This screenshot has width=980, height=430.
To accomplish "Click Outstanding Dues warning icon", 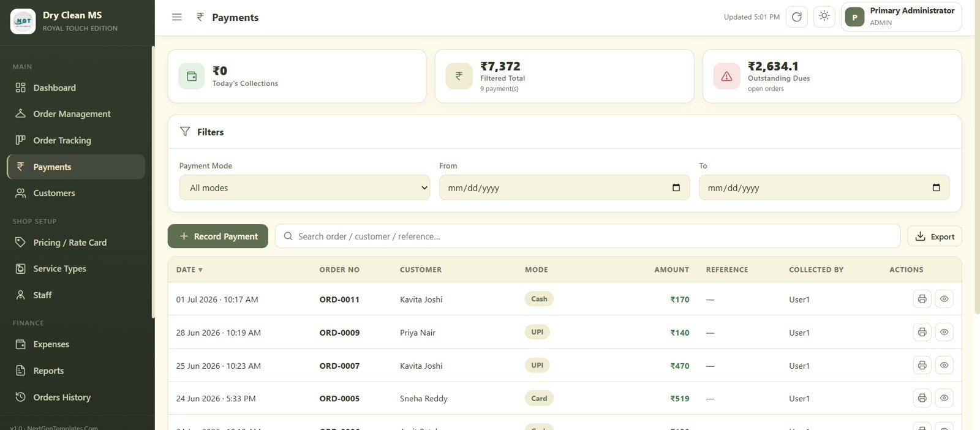I will coord(726,77).
